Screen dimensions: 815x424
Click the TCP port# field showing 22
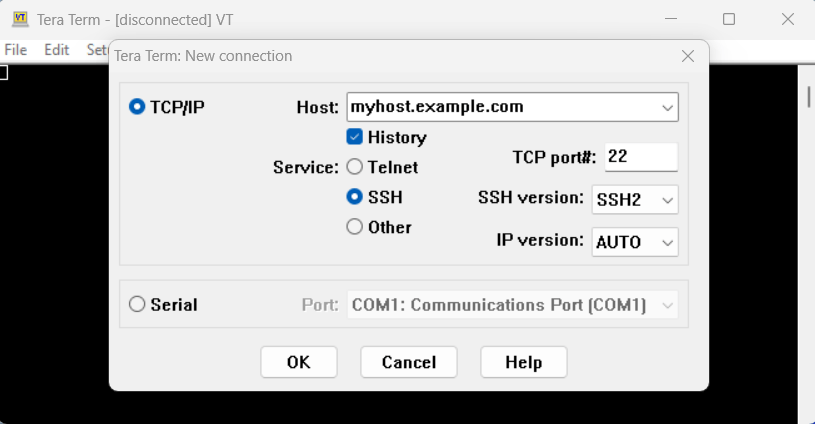click(x=641, y=157)
